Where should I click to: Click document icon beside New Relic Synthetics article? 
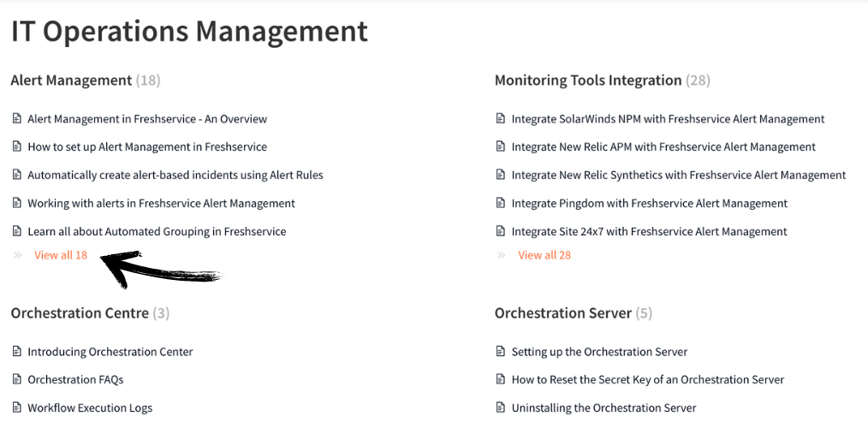pos(501,175)
